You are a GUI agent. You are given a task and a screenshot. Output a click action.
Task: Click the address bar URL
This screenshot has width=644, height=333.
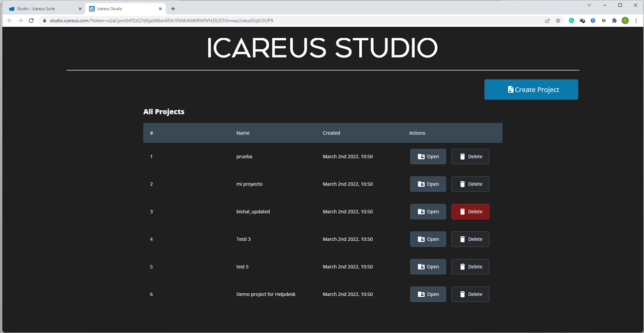(161, 21)
